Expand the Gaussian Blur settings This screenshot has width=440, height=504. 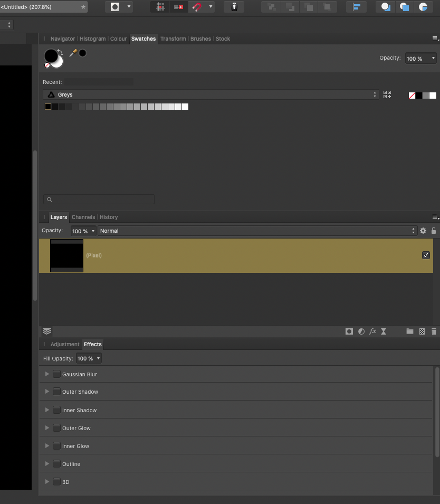[x=47, y=374]
